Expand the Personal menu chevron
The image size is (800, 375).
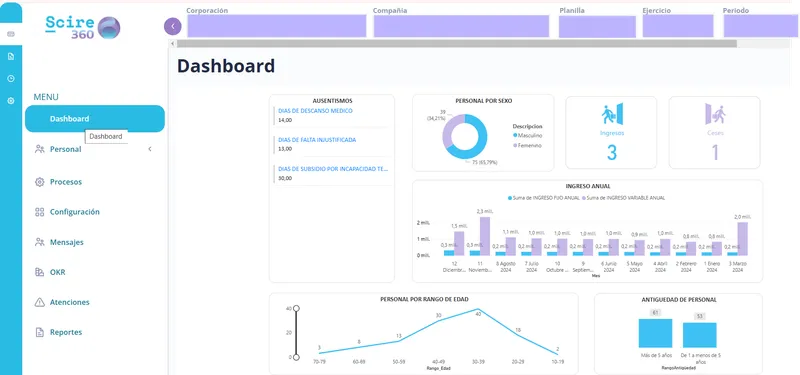pyautogui.click(x=150, y=149)
